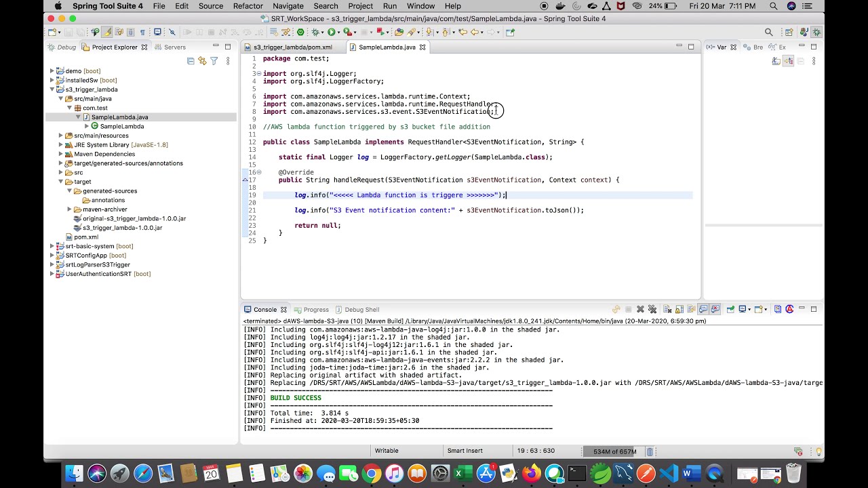Click the toolbar Quick Access search magnifier
The width and height of the screenshot is (868, 488).
(768, 32)
